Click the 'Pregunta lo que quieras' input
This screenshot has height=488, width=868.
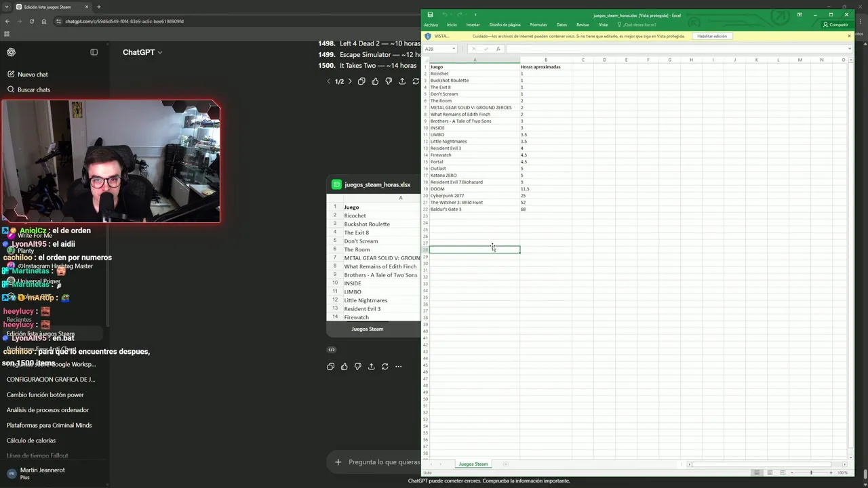pyautogui.click(x=384, y=462)
